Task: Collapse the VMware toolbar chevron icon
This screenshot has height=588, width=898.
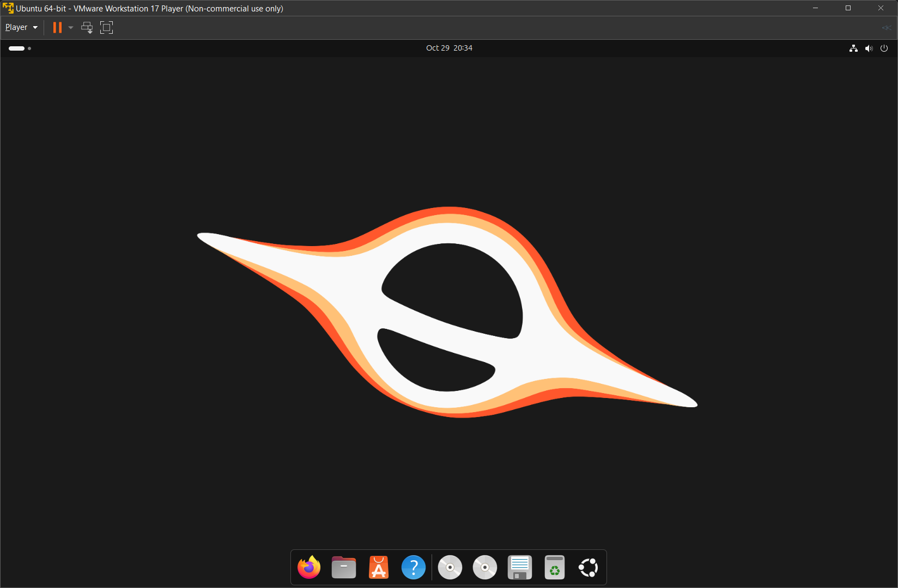Action: click(887, 28)
